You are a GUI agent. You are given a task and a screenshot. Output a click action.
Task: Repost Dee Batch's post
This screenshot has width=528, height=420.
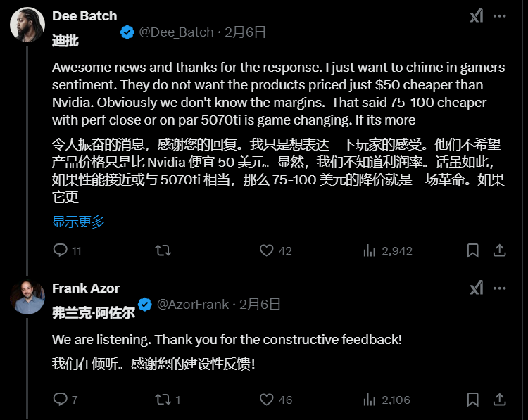click(163, 250)
